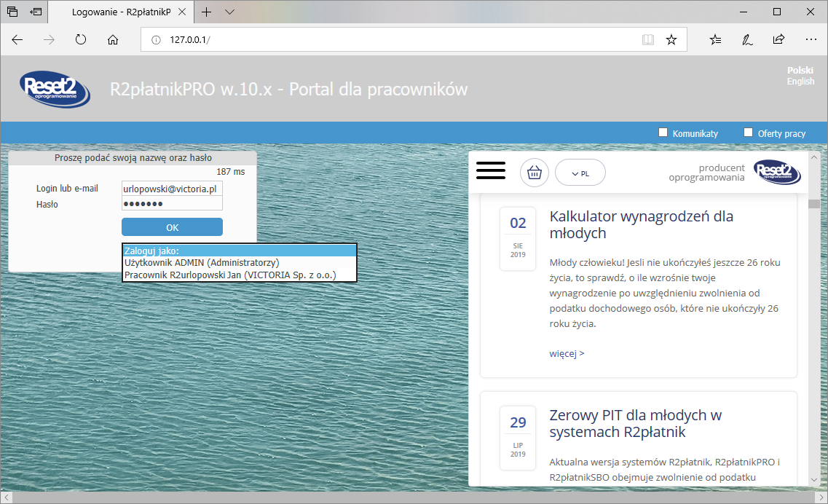
Task: Open Zerowy PIT dla młodych article
Action: (x=635, y=424)
